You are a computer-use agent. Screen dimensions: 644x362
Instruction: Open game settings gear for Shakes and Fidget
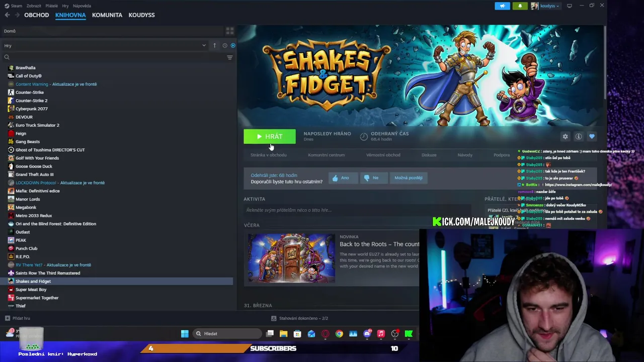pos(565,136)
